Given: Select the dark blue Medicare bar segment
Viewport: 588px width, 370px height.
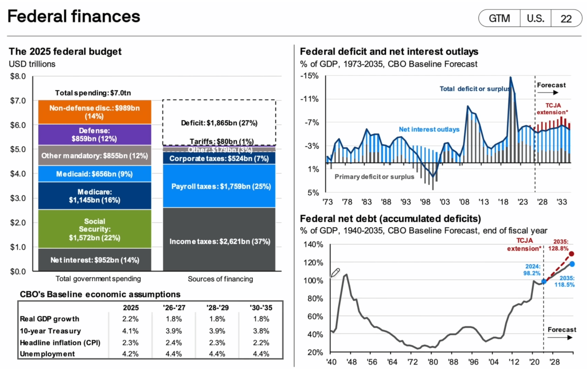Looking at the screenshot, I should [95, 196].
